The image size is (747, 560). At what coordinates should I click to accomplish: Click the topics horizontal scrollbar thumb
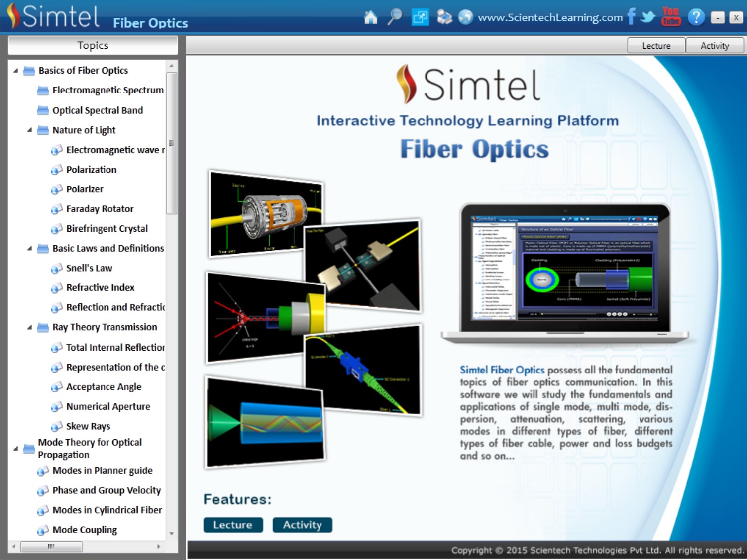(51, 546)
